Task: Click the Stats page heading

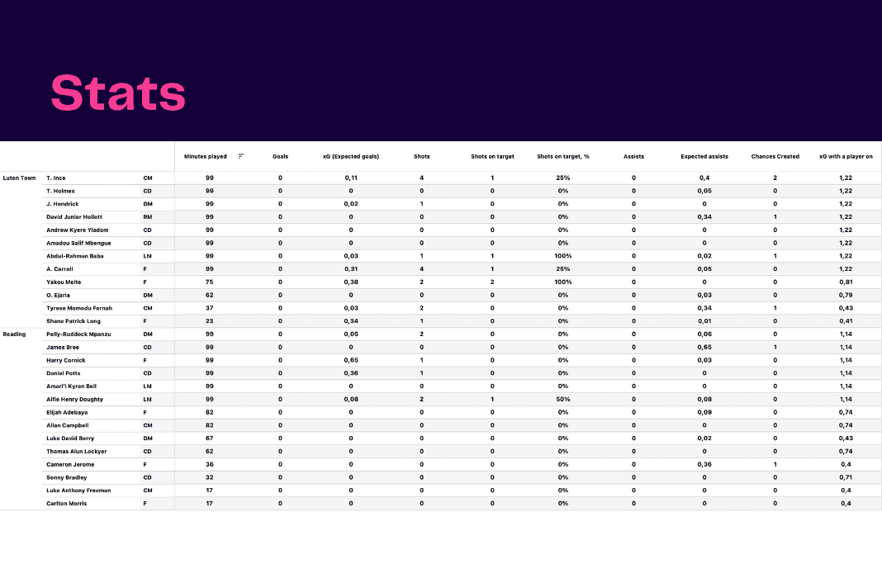Action: coord(118,92)
